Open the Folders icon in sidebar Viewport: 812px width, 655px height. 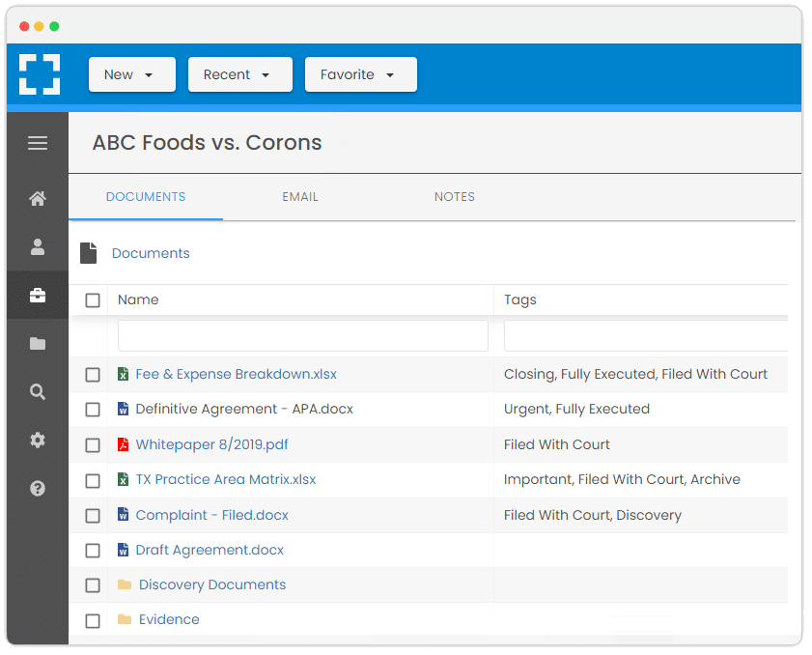pyautogui.click(x=38, y=344)
